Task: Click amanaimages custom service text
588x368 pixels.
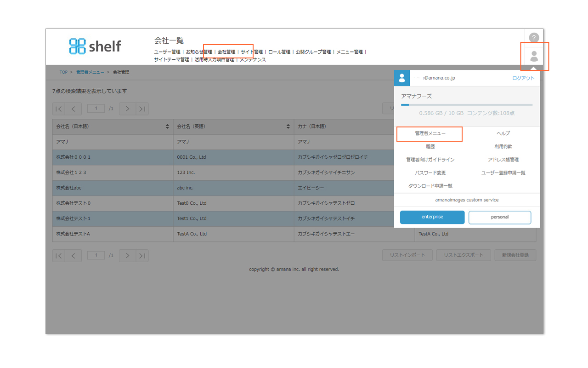Action: (467, 200)
